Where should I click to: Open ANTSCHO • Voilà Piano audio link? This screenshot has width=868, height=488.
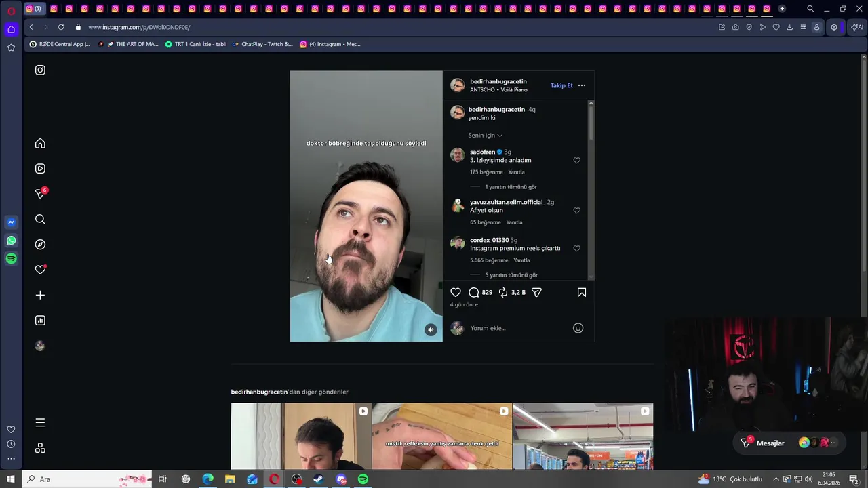[498, 90]
